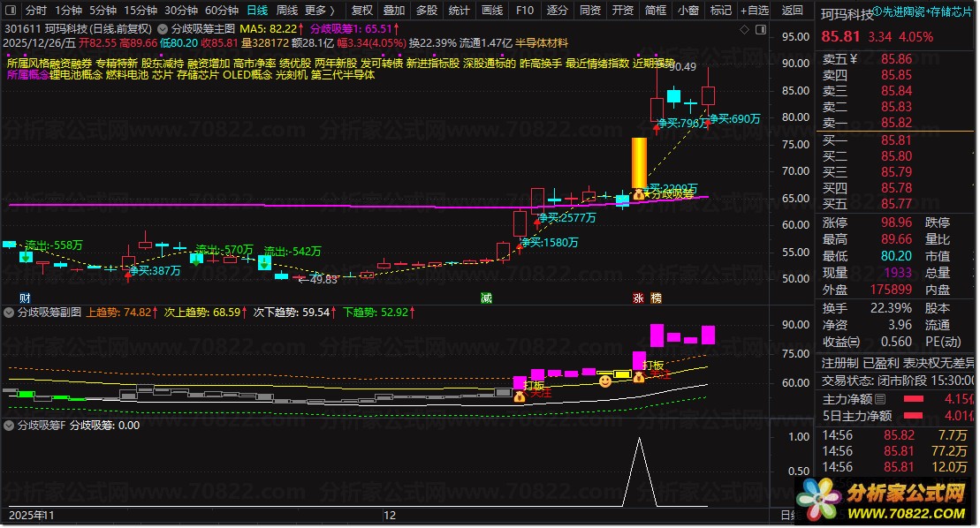Open the dropdown beside 分歧吸筹主图 indicator

tap(163, 29)
